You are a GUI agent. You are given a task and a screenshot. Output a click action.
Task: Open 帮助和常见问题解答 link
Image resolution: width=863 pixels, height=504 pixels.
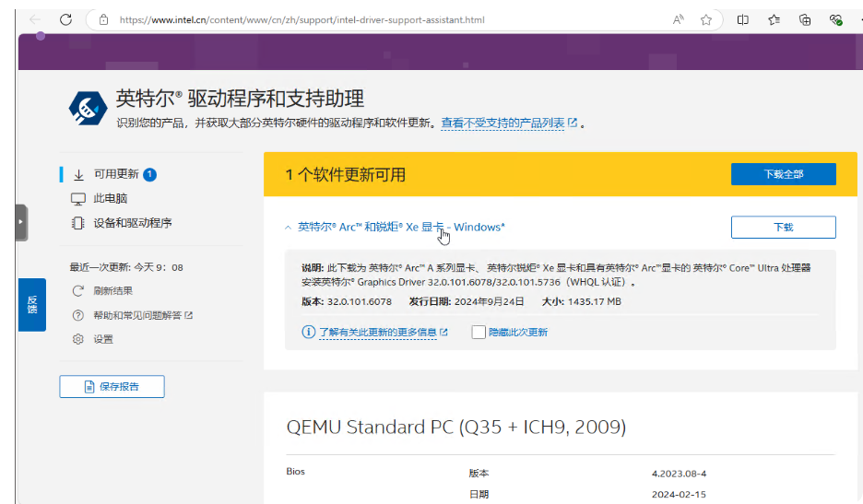(137, 315)
